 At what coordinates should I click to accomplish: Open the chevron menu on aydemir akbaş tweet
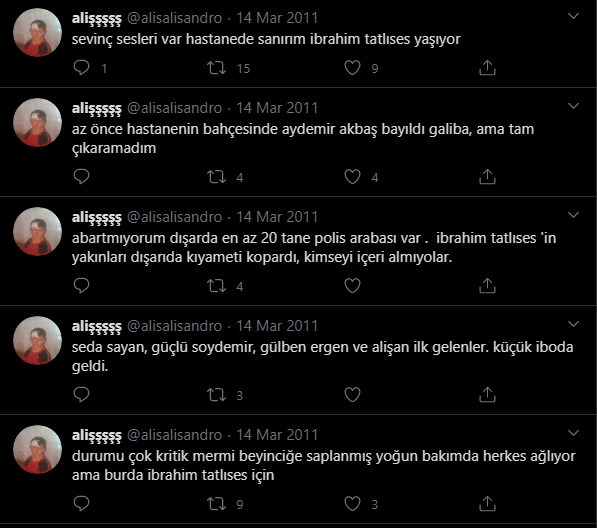[x=573, y=106]
